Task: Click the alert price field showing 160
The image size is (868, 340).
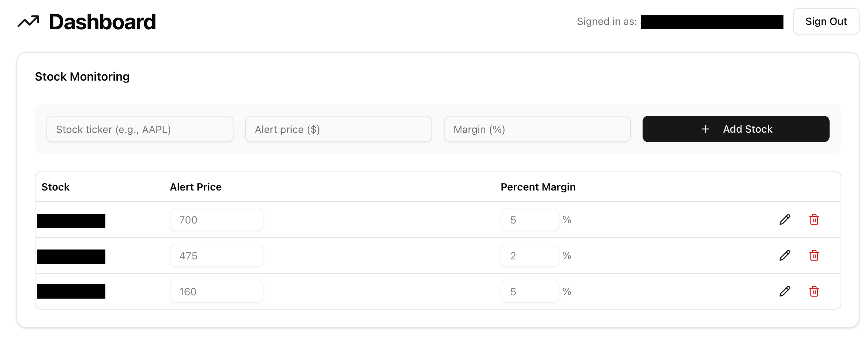Action: (217, 291)
